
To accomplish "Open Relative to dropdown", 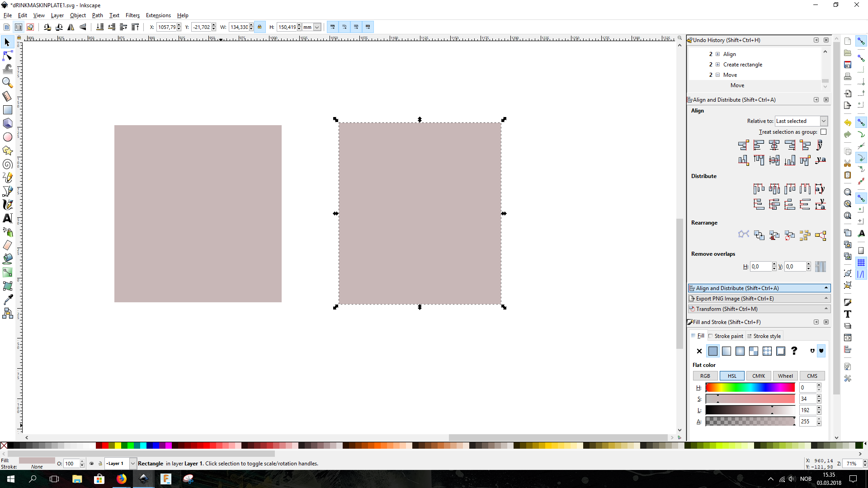I will pyautogui.click(x=801, y=121).
